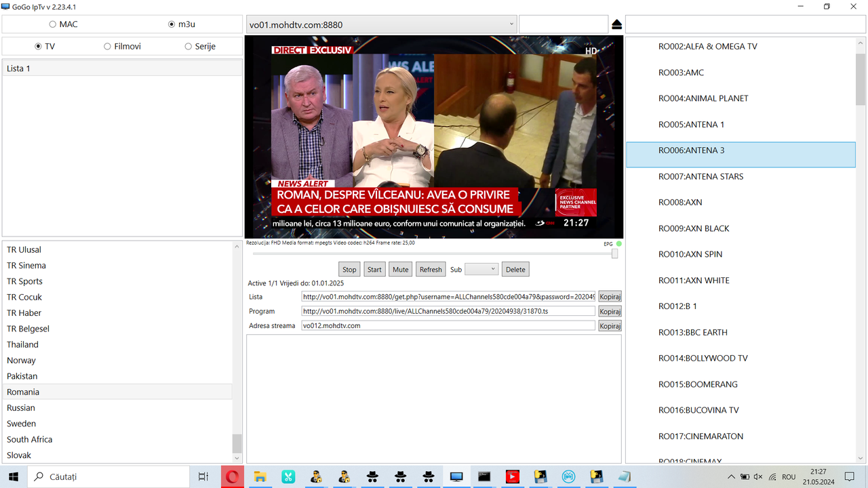Click the Delete button
The image size is (868, 488).
point(515,269)
